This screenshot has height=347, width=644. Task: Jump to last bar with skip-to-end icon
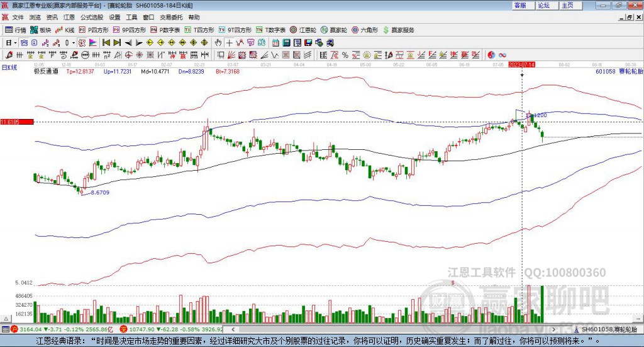tap(117, 43)
